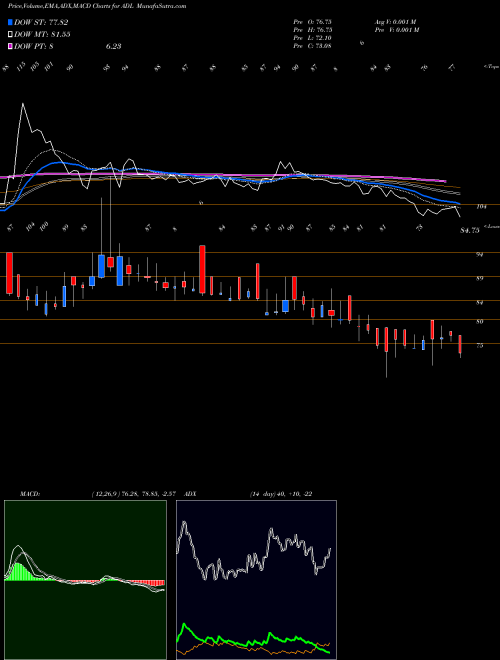Click the Pre C: 73.08 value
This screenshot has height=660, width=500.
click(x=312, y=46)
